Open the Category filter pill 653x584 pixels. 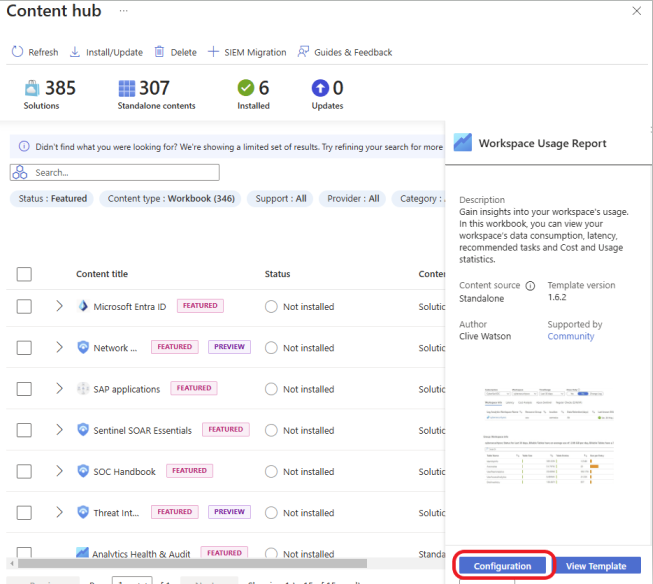(x=419, y=199)
